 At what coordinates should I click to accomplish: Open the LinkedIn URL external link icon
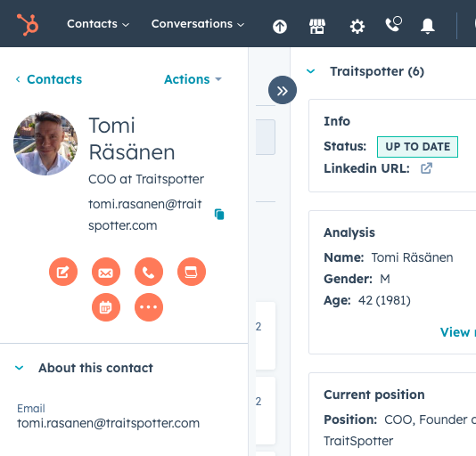coord(426,168)
